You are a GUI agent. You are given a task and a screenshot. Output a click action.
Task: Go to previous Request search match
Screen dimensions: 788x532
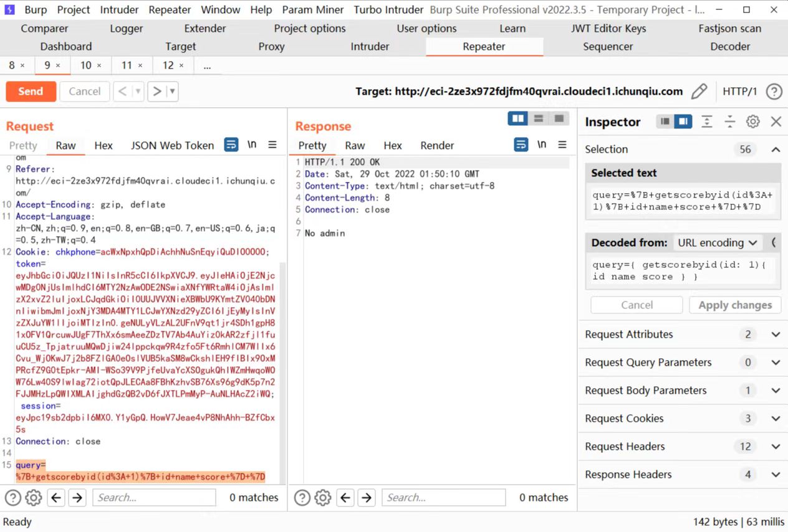pyautogui.click(x=56, y=497)
